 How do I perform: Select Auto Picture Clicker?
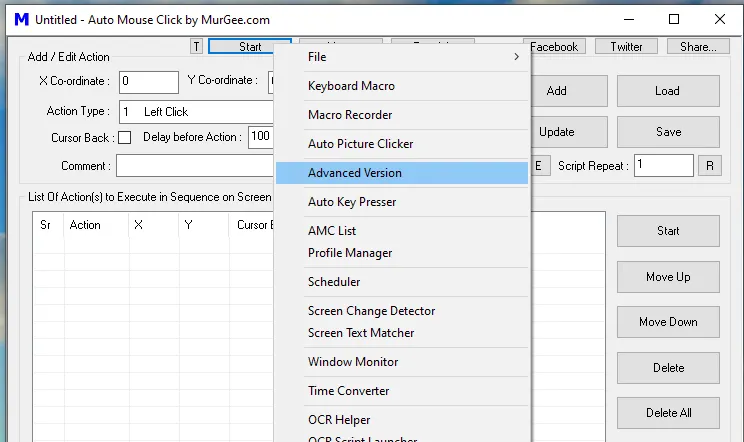pyautogui.click(x=402, y=144)
